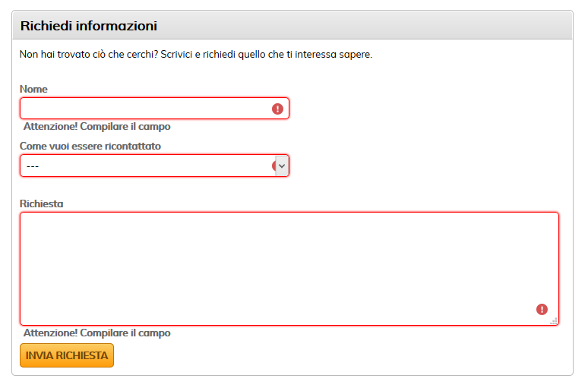Click the 'Come vuoi essere ricontattato' label
This screenshot has height=388, width=588.
(x=90, y=147)
